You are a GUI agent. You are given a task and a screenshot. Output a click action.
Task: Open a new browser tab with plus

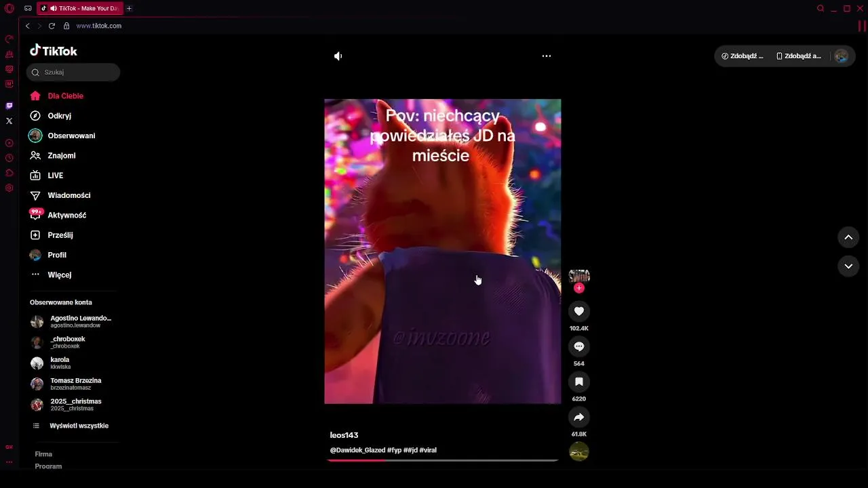(129, 8)
